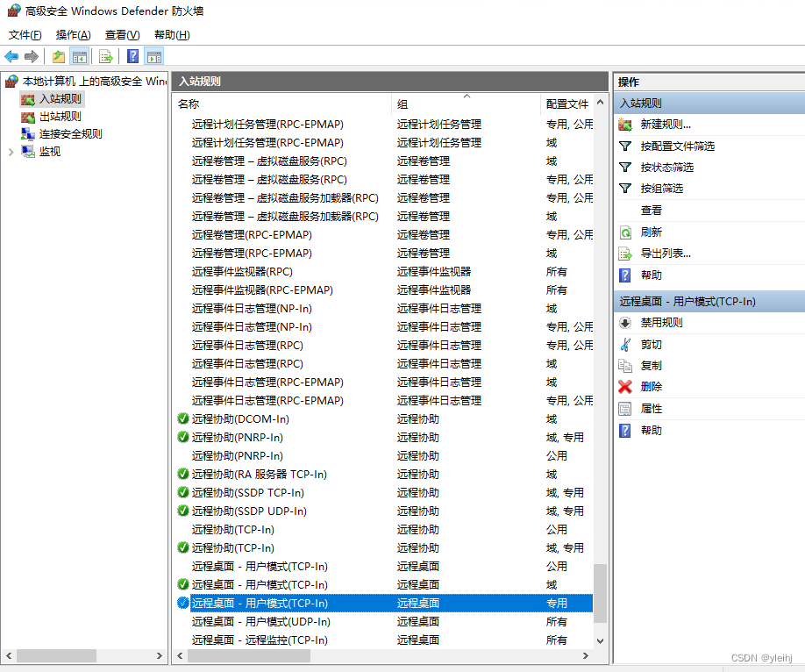The height and width of the screenshot is (672, 805).
Task: Click the 组 column sort arrow
Action: (467, 97)
